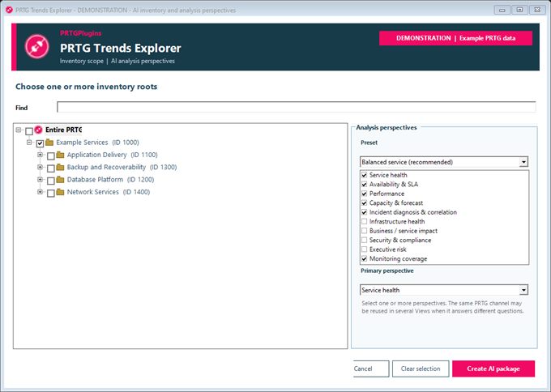Viewport: 551px width, 392px height.
Task: Click the Example Services folder icon
Action: 49,143
